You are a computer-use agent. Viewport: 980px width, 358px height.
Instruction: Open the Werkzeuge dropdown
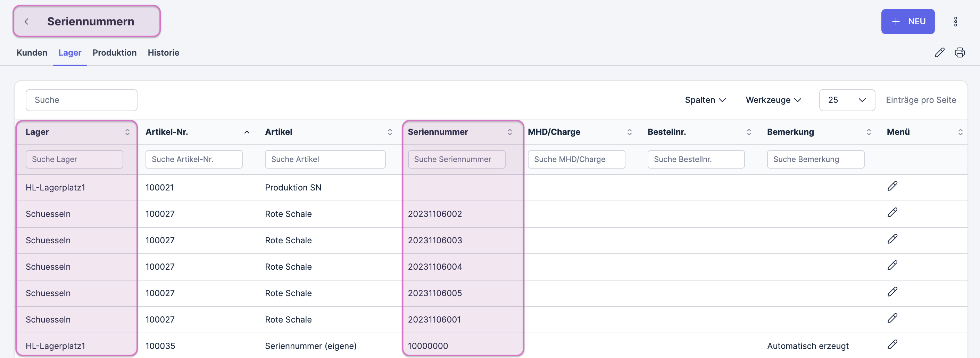773,100
